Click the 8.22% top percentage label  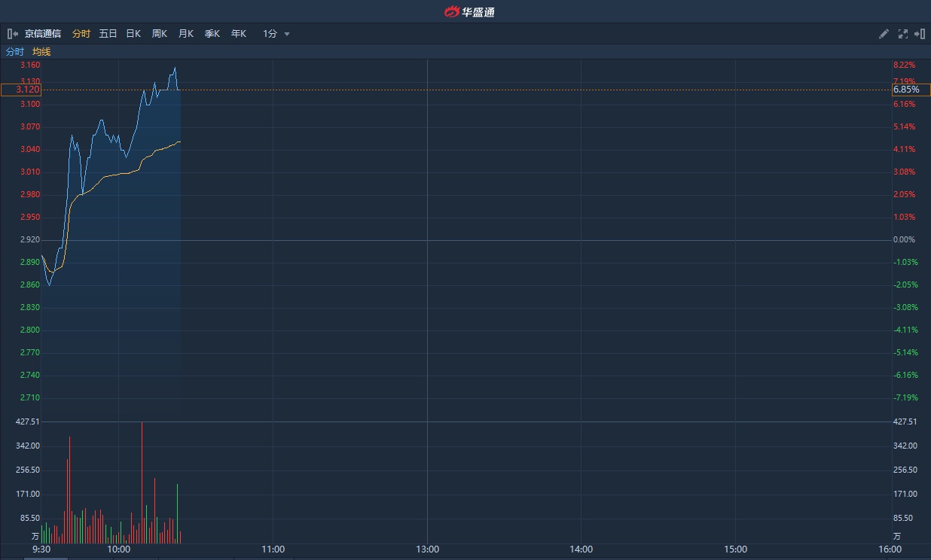[x=904, y=65]
